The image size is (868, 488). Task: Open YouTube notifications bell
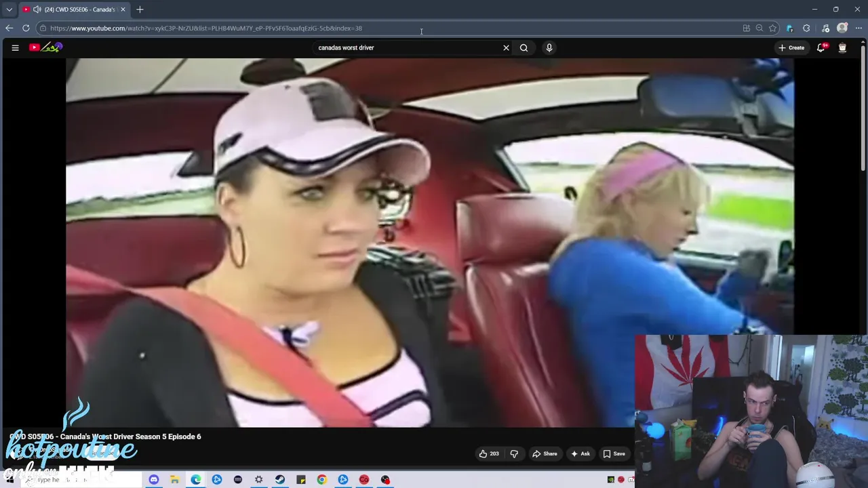tap(821, 47)
